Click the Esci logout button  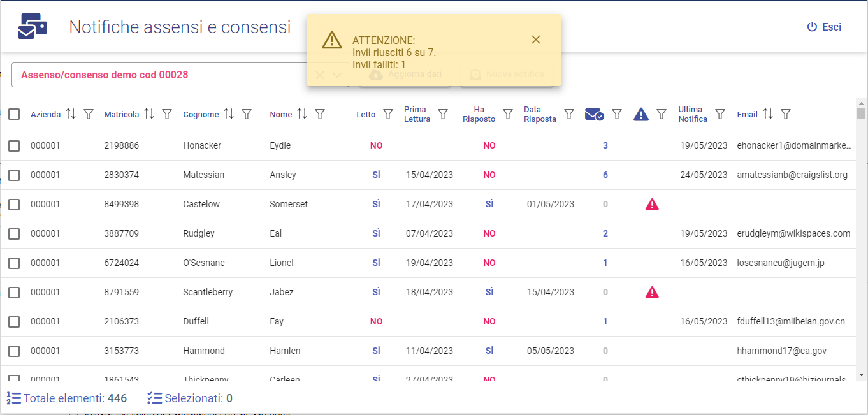tap(824, 27)
